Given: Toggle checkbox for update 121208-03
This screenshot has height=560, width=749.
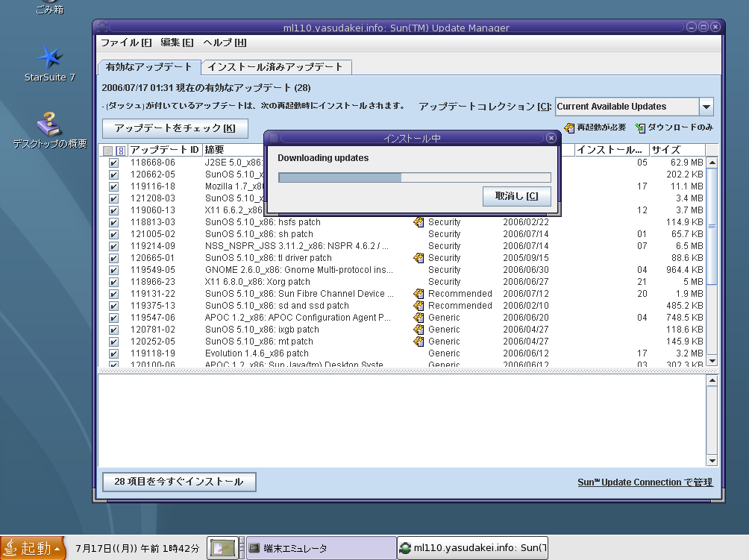Looking at the screenshot, I should click(113, 198).
